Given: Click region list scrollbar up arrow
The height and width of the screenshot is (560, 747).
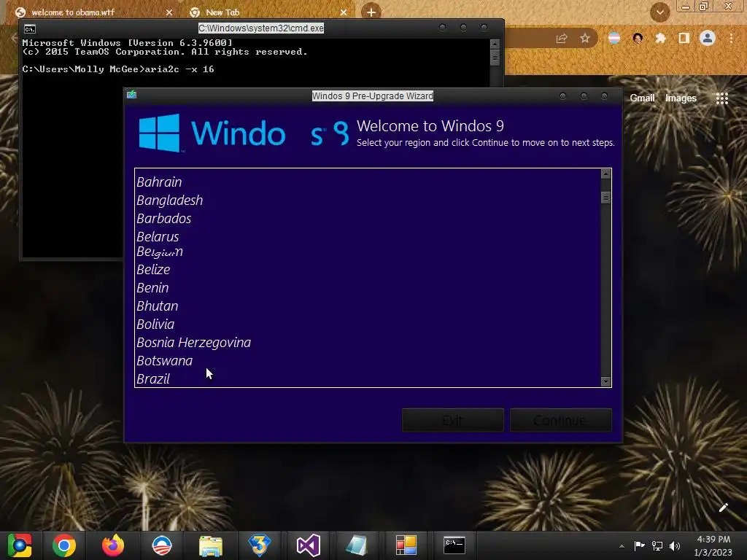Looking at the screenshot, I should (x=605, y=174).
